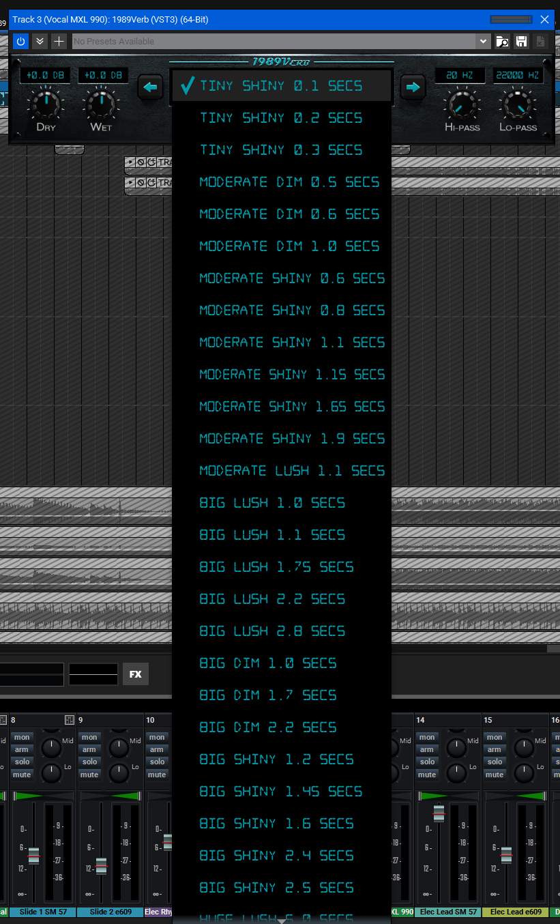The width and height of the screenshot is (560, 924).
Task: Mute mixer channel 9
Action: pos(89,775)
